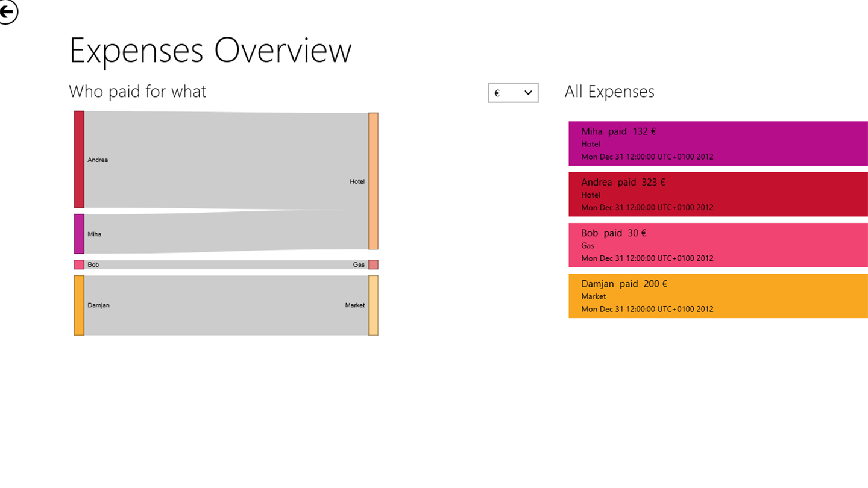Click the Expenses Overview page title
Image resolution: width=868 pixels, height=488 pixels.
pos(210,50)
